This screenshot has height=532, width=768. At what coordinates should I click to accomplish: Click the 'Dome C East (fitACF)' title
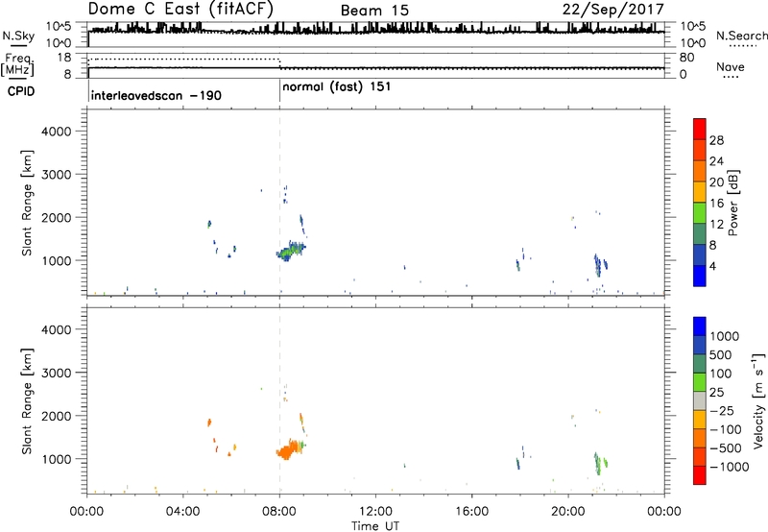pos(180,10)
